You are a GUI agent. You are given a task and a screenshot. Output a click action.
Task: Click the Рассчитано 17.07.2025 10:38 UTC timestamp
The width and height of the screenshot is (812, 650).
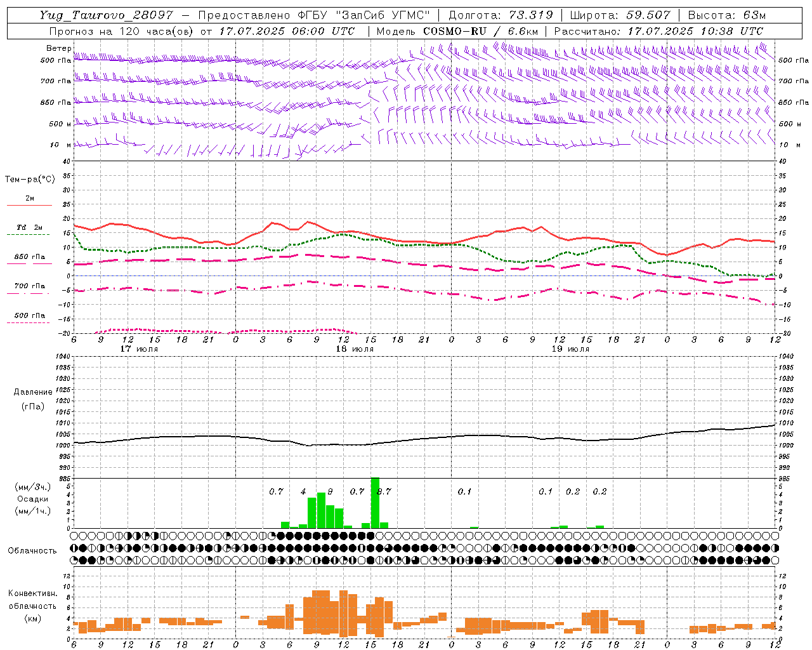[658, 31]
